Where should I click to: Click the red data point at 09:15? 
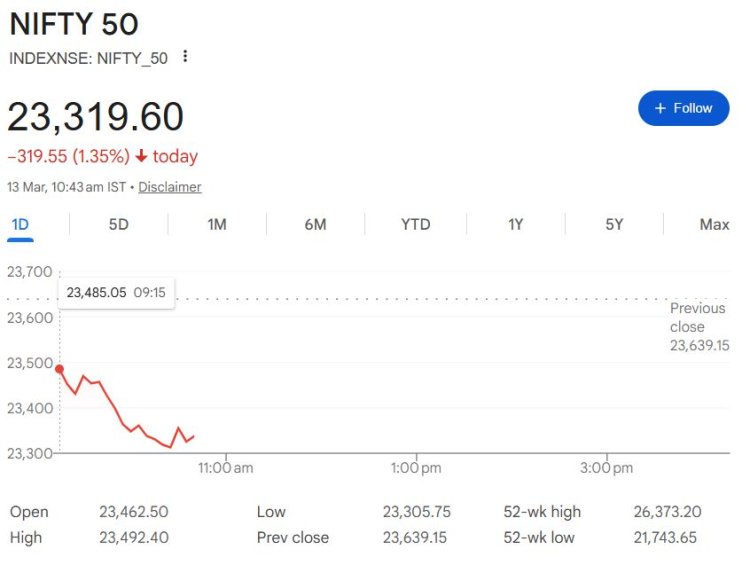60,369
